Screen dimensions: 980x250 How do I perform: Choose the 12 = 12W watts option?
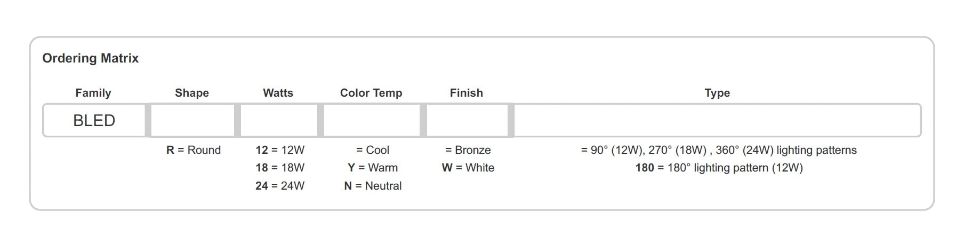click(280, 150)
